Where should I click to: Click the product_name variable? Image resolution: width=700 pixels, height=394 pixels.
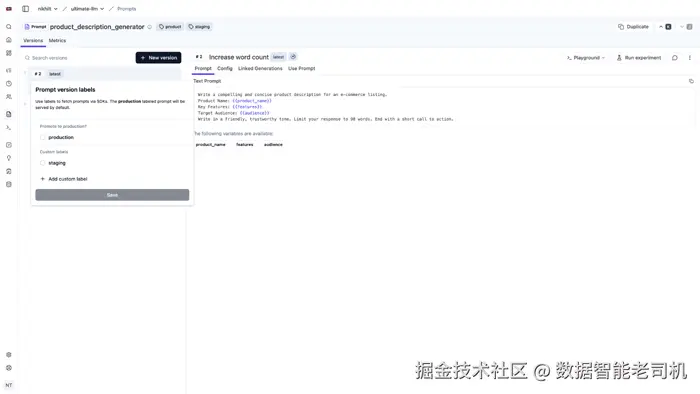[x=210, y=145]
